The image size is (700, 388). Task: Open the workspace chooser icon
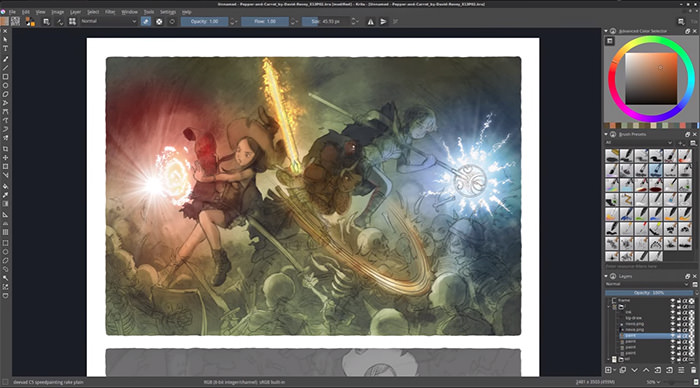pyautogui.click(x=681, y=21)
